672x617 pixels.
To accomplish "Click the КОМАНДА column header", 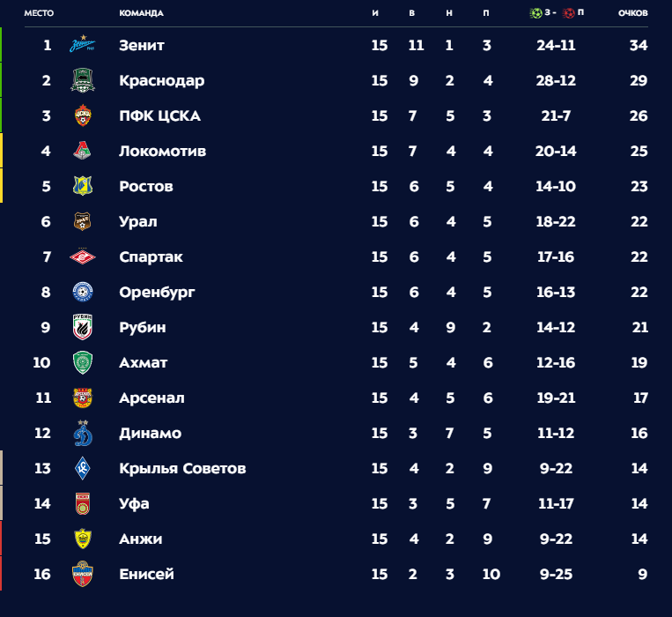I will click(142, 13).
